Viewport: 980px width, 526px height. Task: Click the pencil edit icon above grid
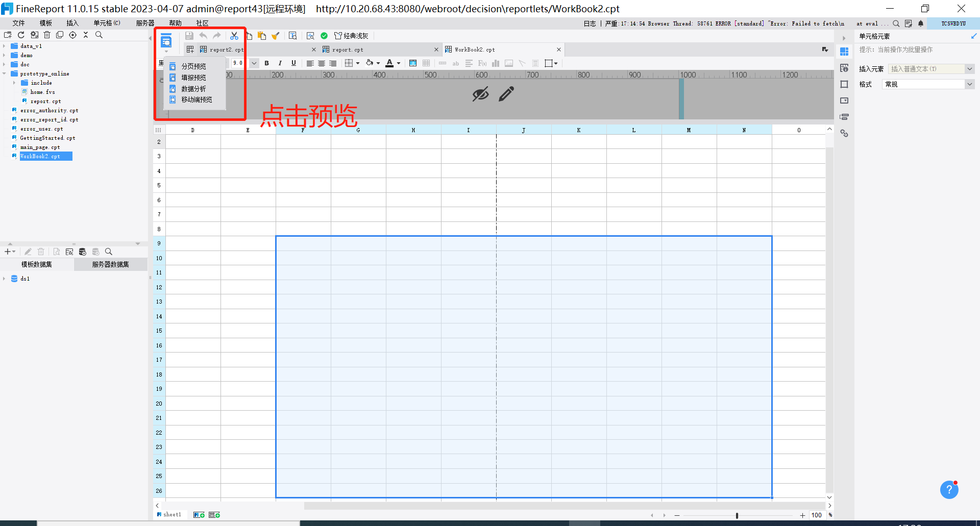point(506,94)
